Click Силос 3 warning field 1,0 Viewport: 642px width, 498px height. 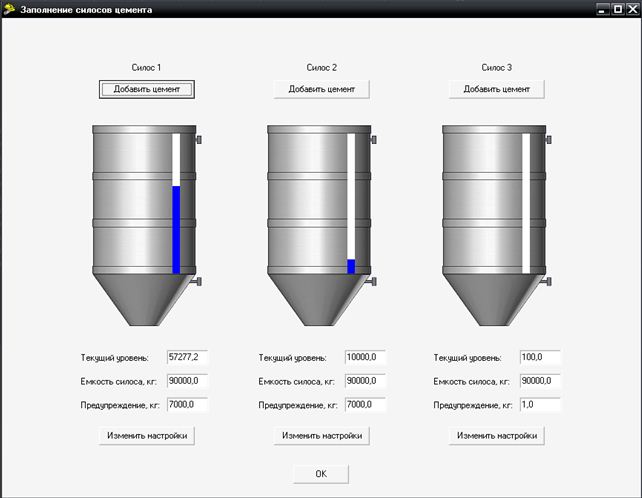click(x=540, y=405)
